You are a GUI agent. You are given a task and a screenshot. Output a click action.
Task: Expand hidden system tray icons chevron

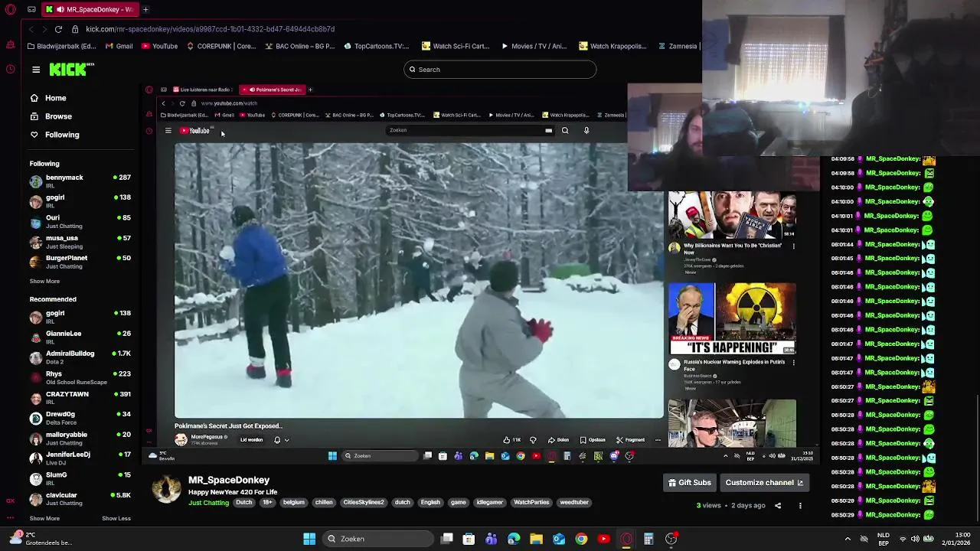pyautogui.click(x=848, y=539)
